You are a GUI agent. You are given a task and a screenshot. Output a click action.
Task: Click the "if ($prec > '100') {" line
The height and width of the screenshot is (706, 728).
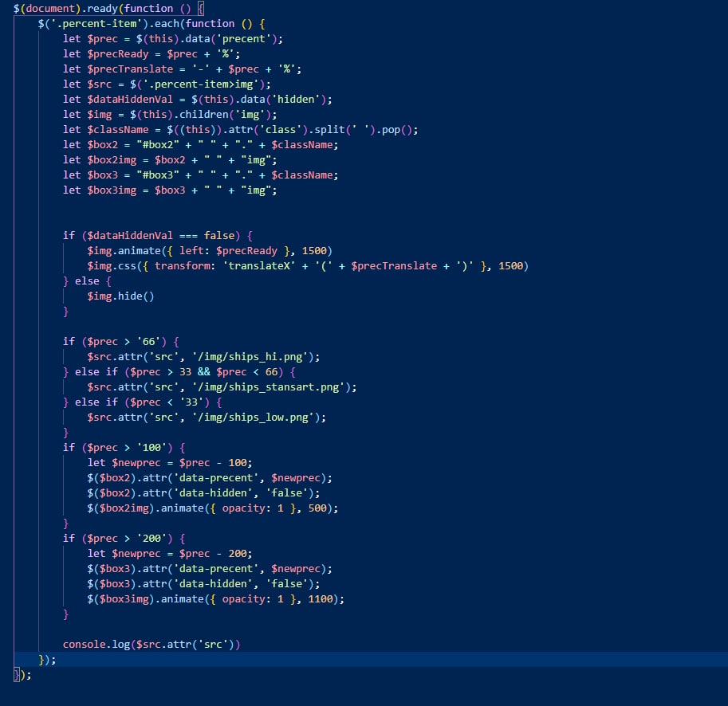pos(124,448)
